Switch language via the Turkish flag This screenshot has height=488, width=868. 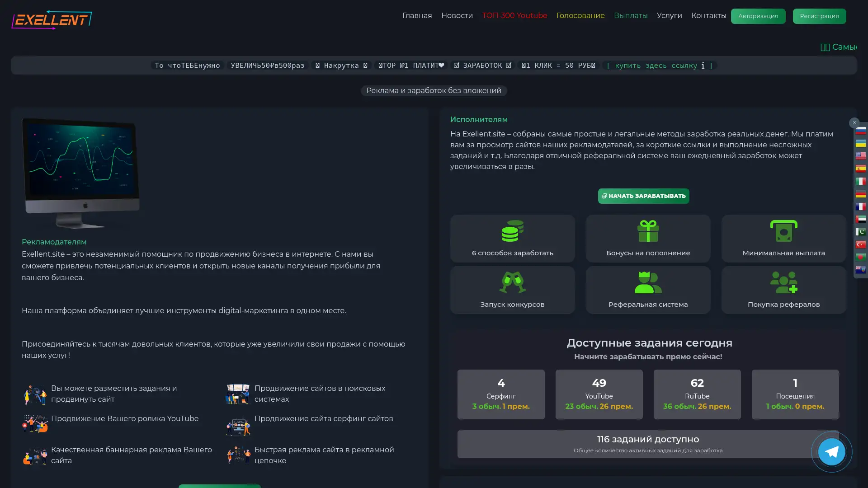[x=860, y=244]
